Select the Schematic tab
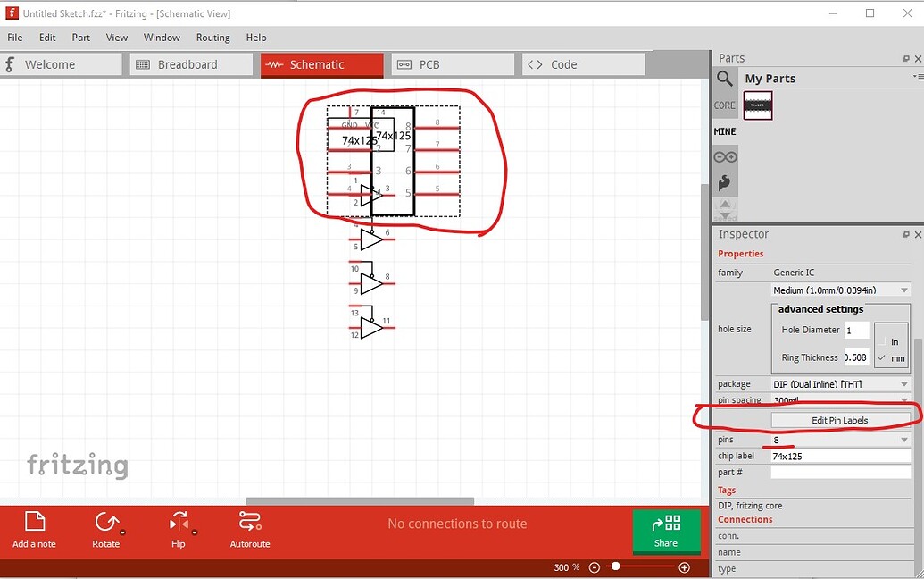Screen dimensions: 924x579 pos(321,65)
